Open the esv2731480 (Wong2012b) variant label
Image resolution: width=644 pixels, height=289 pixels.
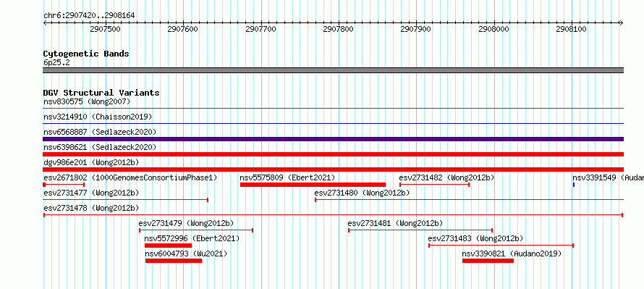(362, 193)
